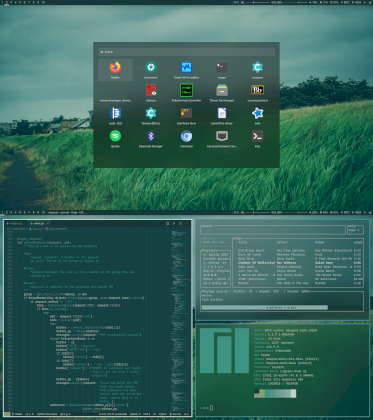
Task: Launch the Kitty terminal
Action: [x=257, y=139]
